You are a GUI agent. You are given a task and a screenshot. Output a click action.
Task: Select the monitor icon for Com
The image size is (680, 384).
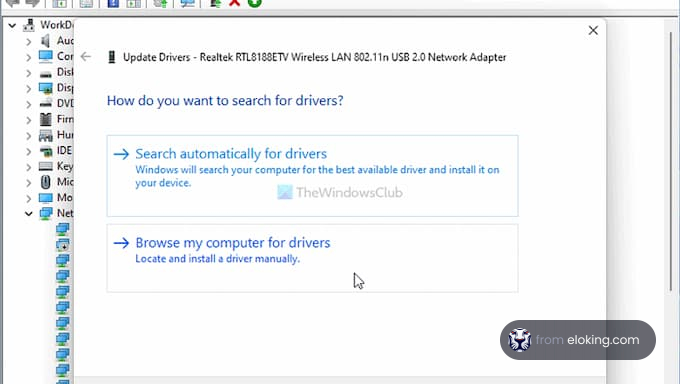tap(45, 56)
